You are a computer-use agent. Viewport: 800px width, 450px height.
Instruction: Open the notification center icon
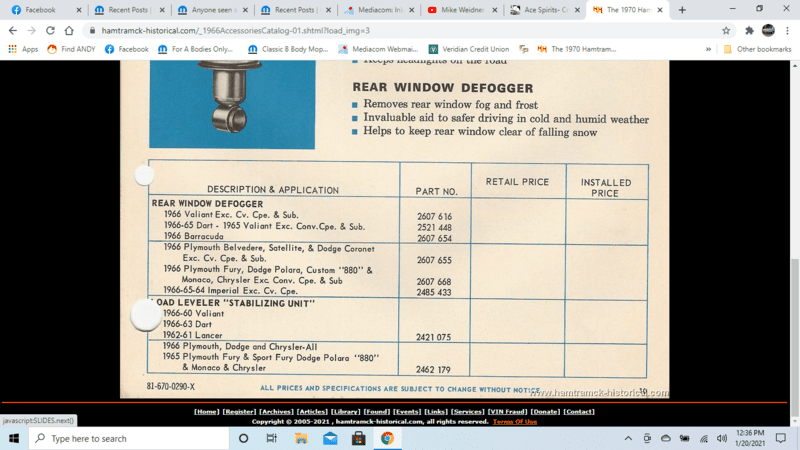click(781, 438)
